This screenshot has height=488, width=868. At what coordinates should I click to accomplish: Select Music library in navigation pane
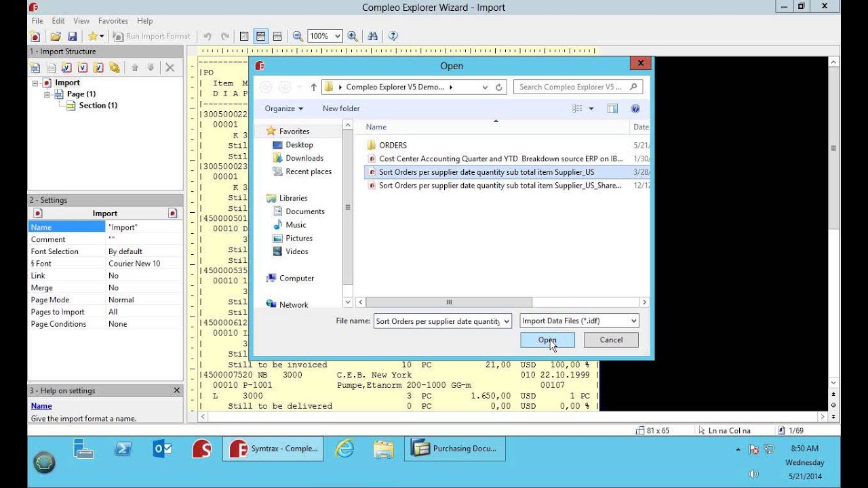(x=296, y=224)
